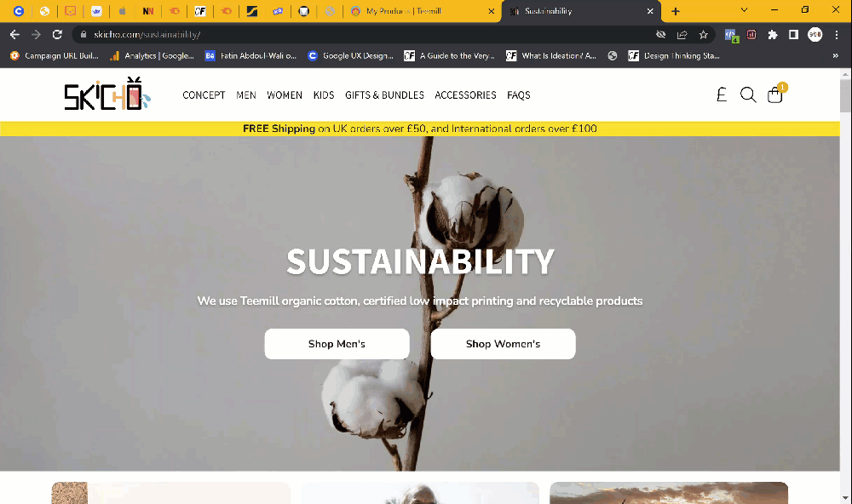Screen dimensions: 852x504
Task: Open the Google UX Design bookmark
Action: pyautogui.click(x=350, y=55)
